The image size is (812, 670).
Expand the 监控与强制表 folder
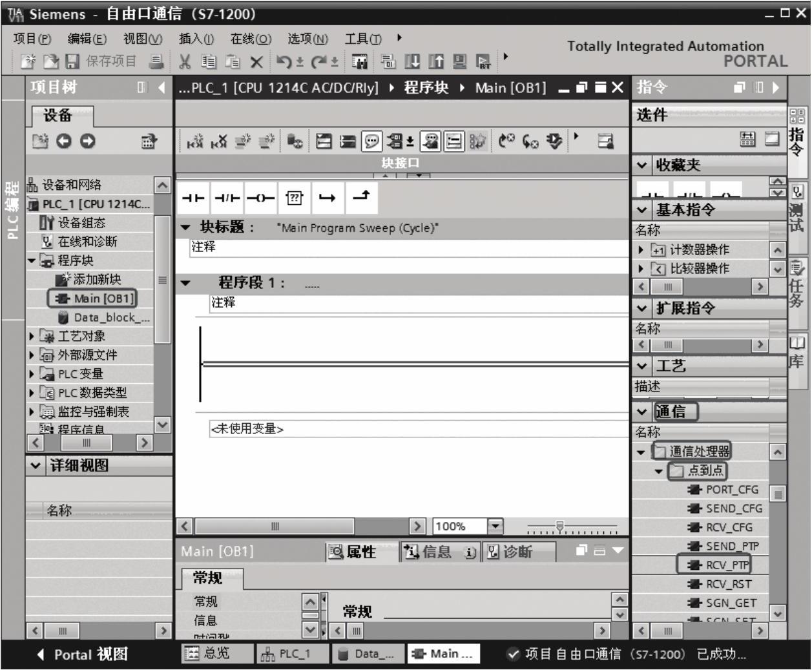pyautogui.click(x=32, y=411)
